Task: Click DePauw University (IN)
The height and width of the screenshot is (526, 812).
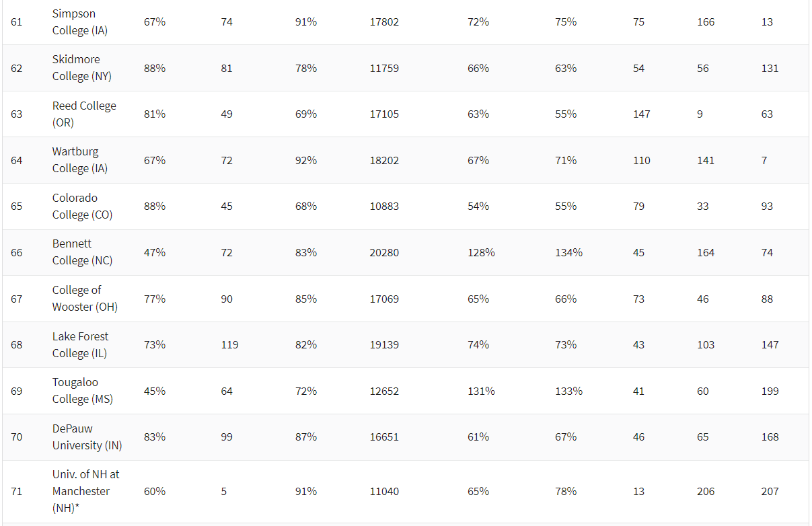Action: [87, 437]
